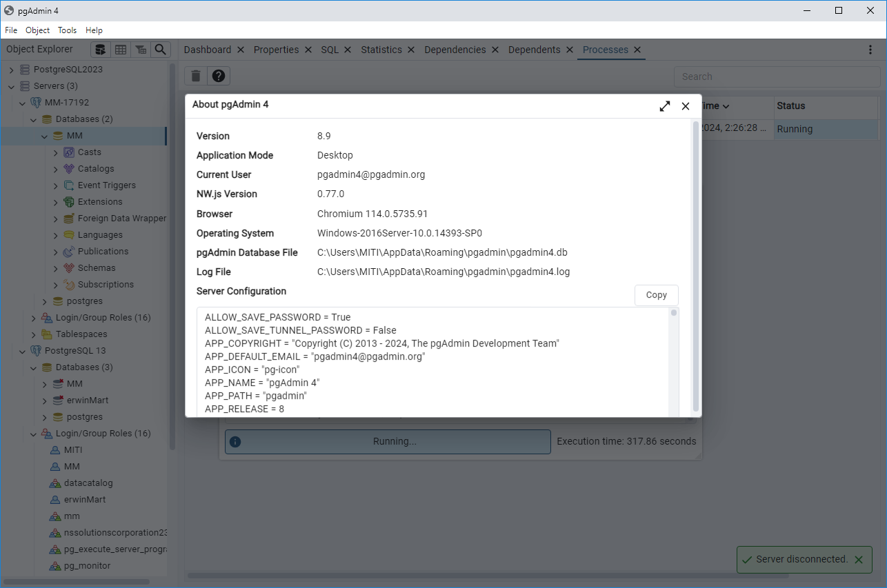
Task: Click the Query Tool icon in Object Explorer
Action: click(101, 50)
